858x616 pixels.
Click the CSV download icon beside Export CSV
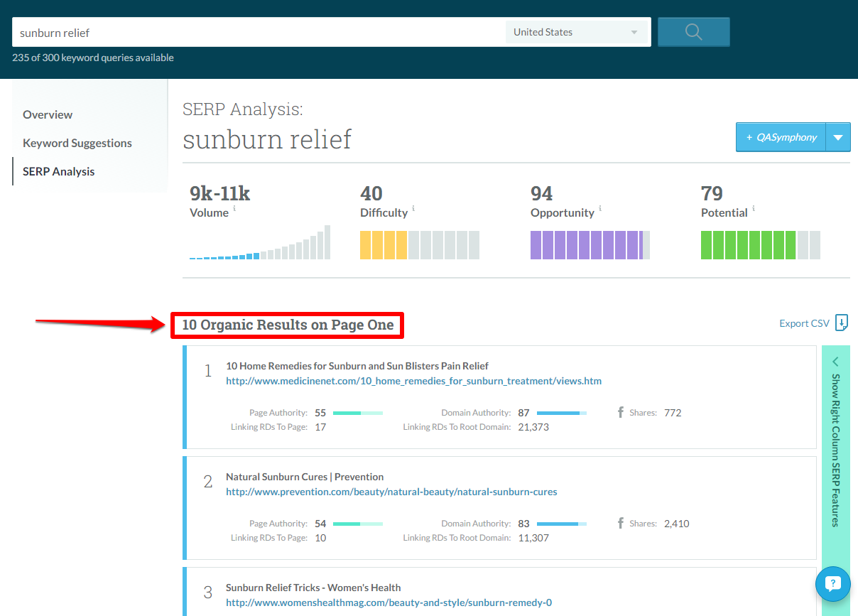click(x=842, y=323)
